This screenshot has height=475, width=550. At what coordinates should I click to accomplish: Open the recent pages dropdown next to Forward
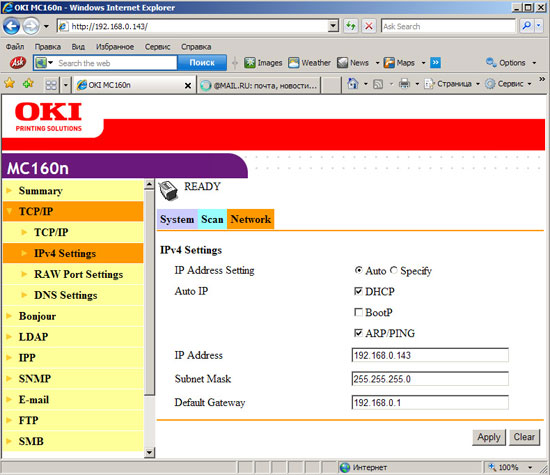[x=46, y=26]
